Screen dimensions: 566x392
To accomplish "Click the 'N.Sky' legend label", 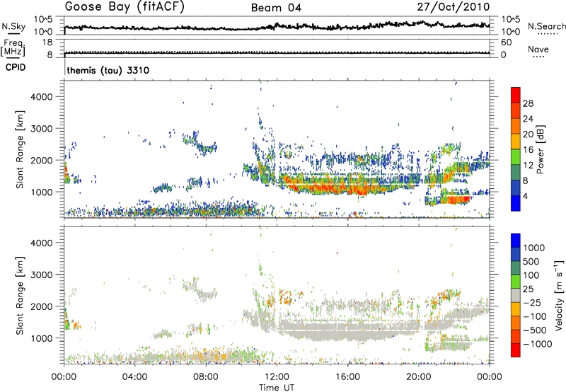I will point(13,26).
